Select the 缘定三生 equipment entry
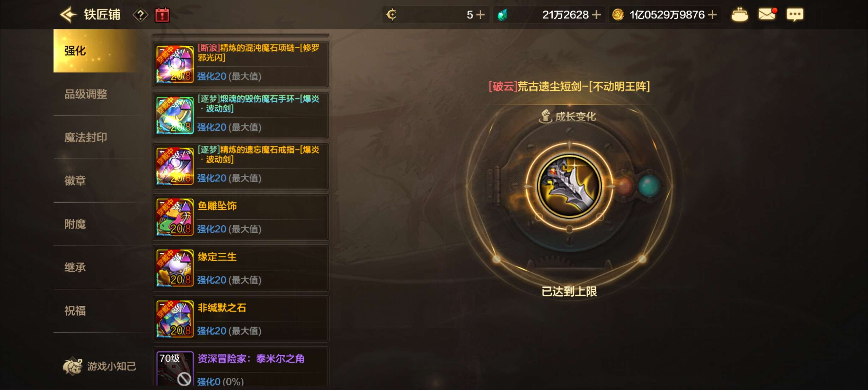 click(241, 268)
